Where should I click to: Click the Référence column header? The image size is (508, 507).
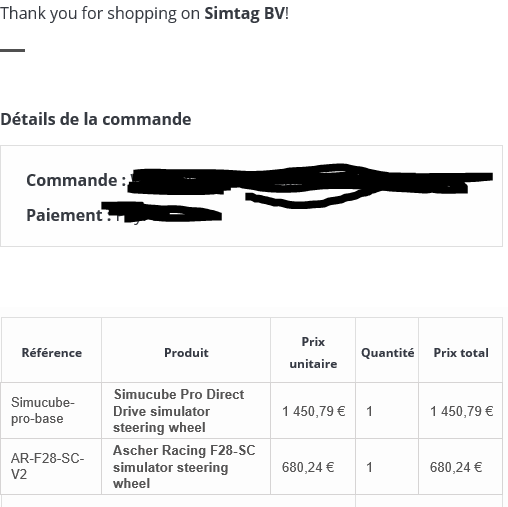click(52, 353)
